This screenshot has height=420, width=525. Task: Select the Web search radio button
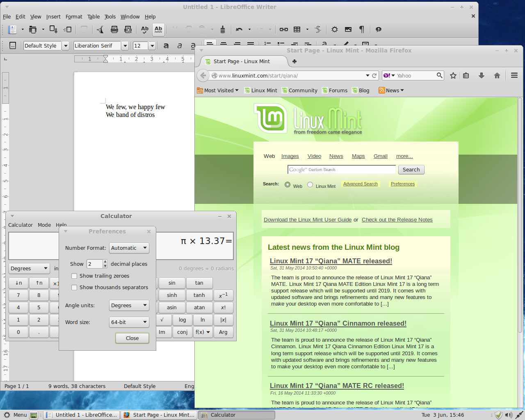pos(288,185)
